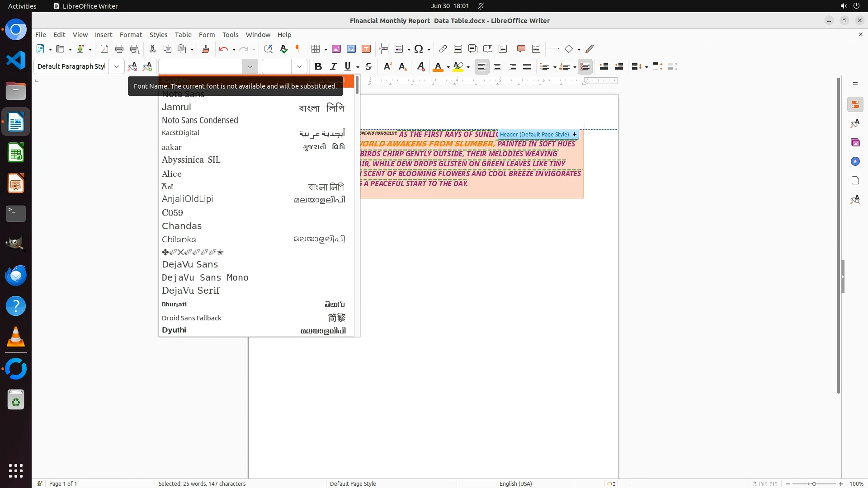Open the Format menu
The height and width of the screenshot is (488, 868).
tap(131, 34)
